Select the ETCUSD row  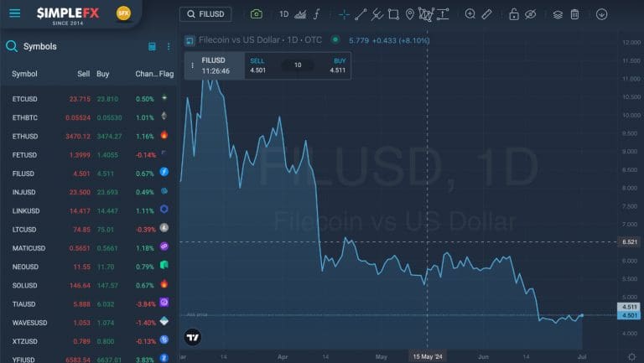click(89, 99)
